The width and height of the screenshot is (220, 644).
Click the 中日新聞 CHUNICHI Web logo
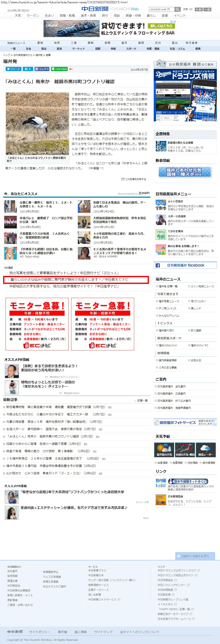click(110, 9)
